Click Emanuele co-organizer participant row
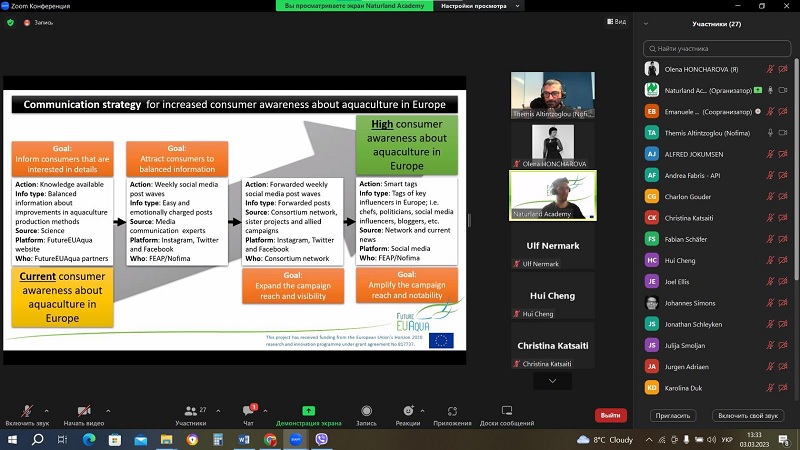 [716, 112]
